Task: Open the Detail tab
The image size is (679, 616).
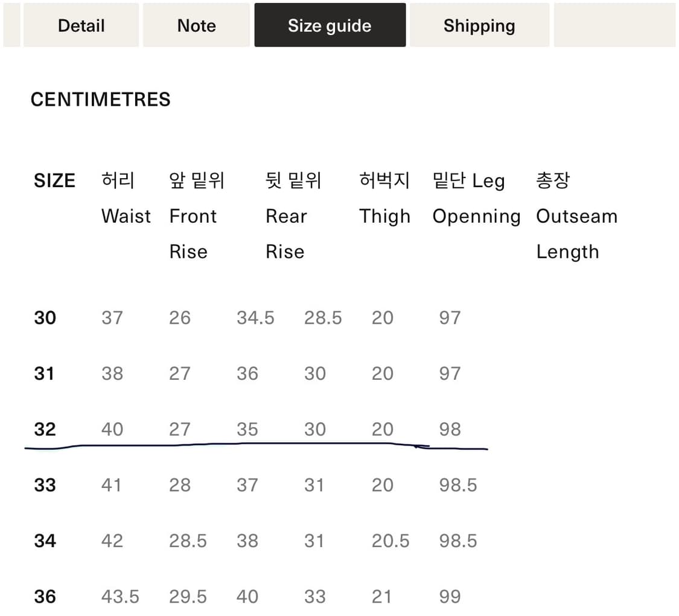Action: pos(81,25)
